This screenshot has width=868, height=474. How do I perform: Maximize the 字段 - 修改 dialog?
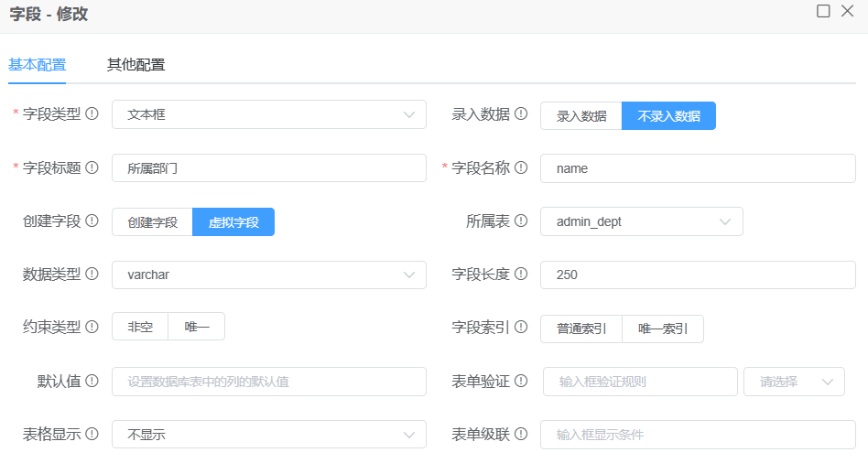[x=823, y=12]
